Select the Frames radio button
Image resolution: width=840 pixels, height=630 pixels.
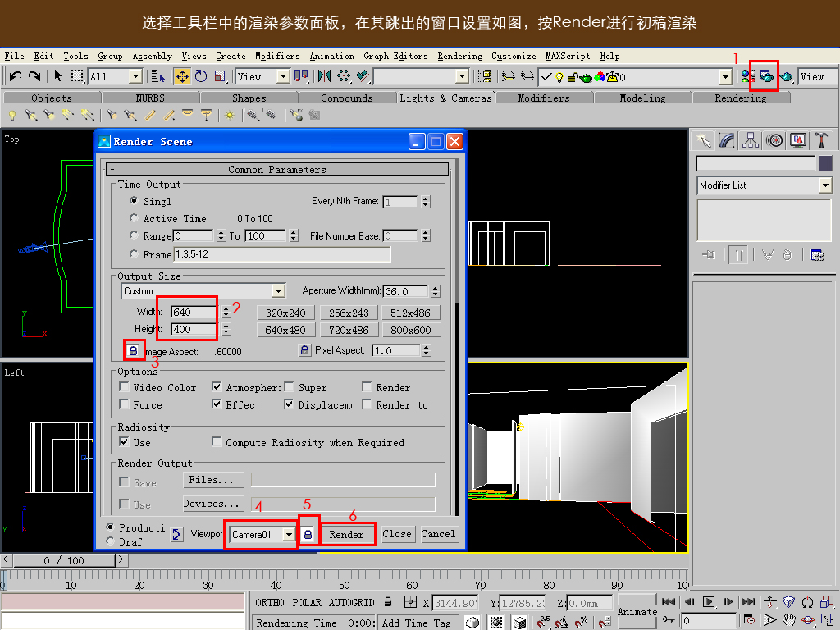click(134, 253)
